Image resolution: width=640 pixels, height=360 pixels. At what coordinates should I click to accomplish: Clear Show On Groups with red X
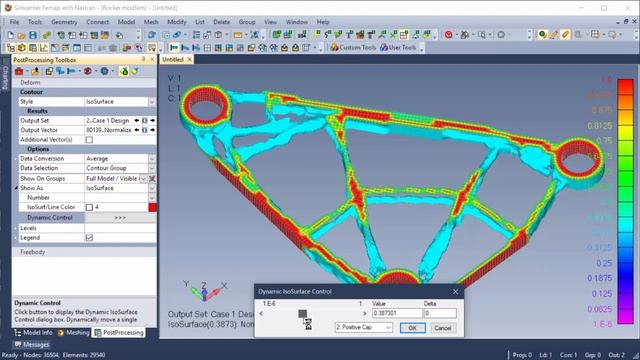pos(152,179)
